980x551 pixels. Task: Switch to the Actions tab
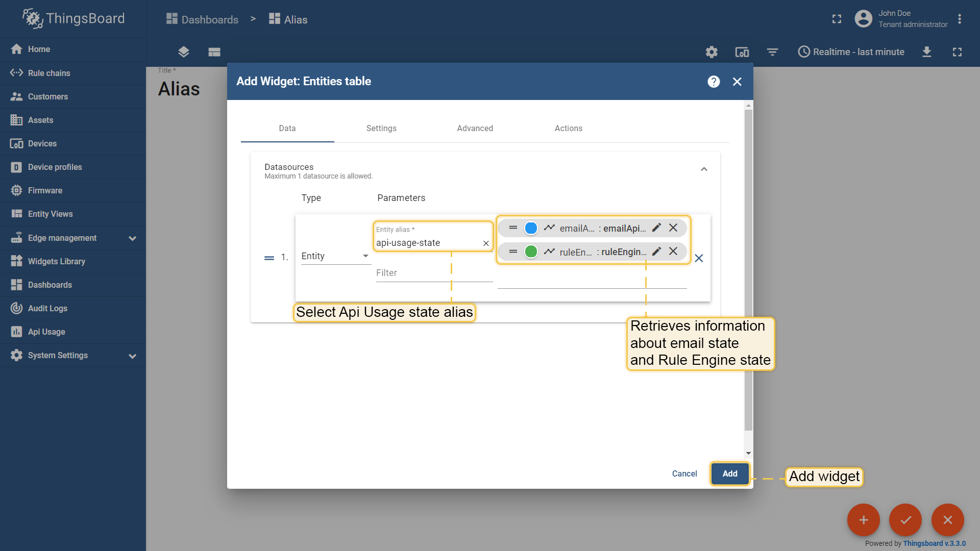(x=569, y=129)
